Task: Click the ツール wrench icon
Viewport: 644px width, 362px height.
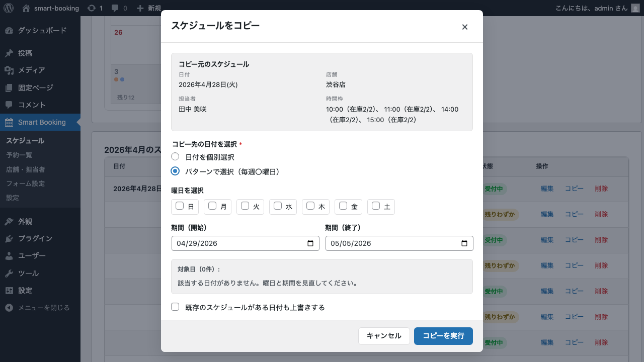Action: [9, 274]
